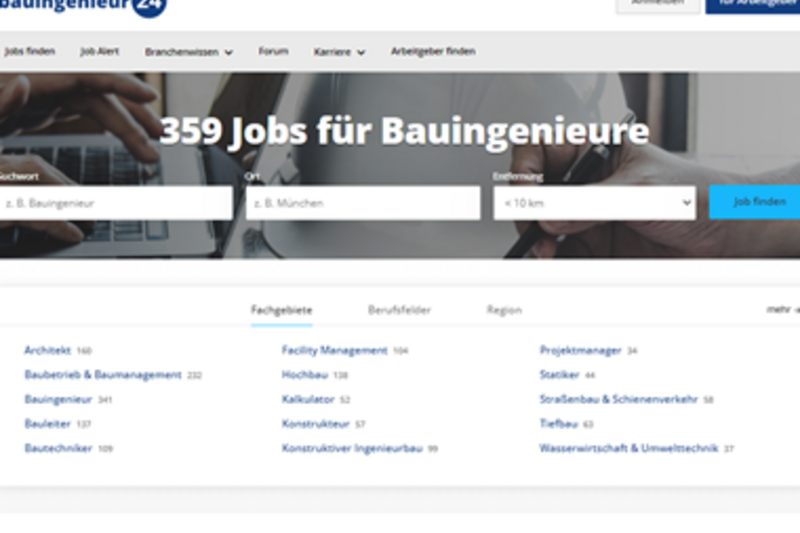Expand the Branchenwissen menu
Viewport: 800px width, 533px height.
[x=188, y=52]
